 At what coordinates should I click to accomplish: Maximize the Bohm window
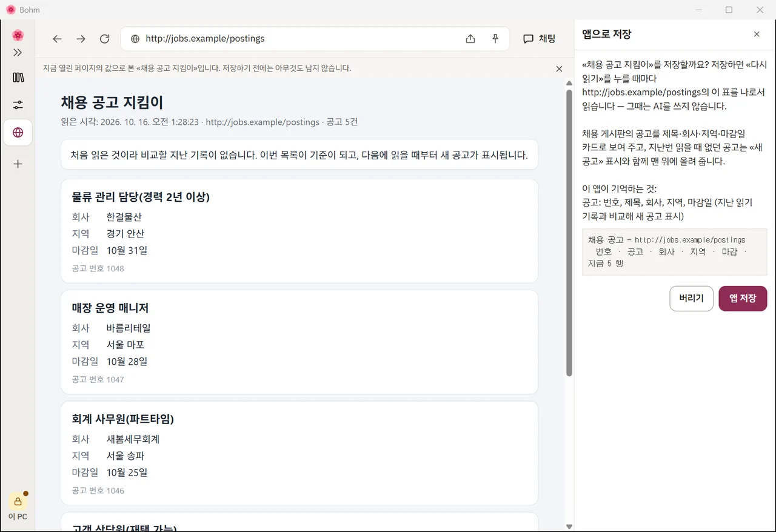(x=729, y=10)
